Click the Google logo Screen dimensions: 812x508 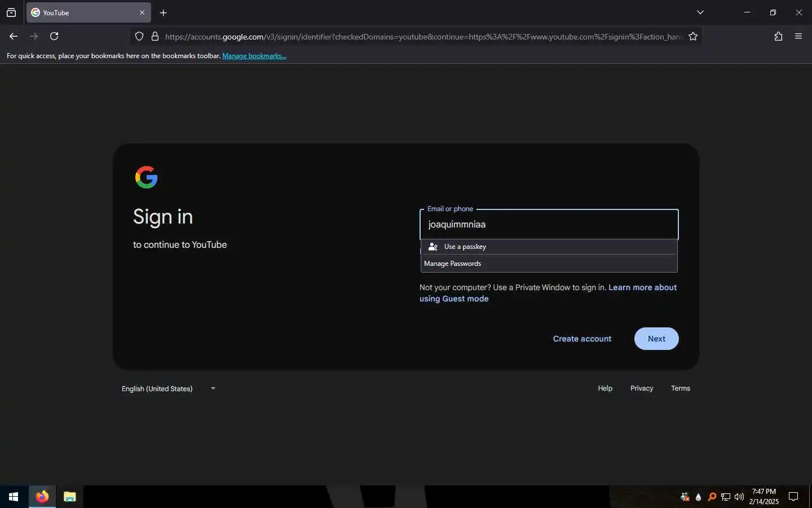[x=146, y=177]
